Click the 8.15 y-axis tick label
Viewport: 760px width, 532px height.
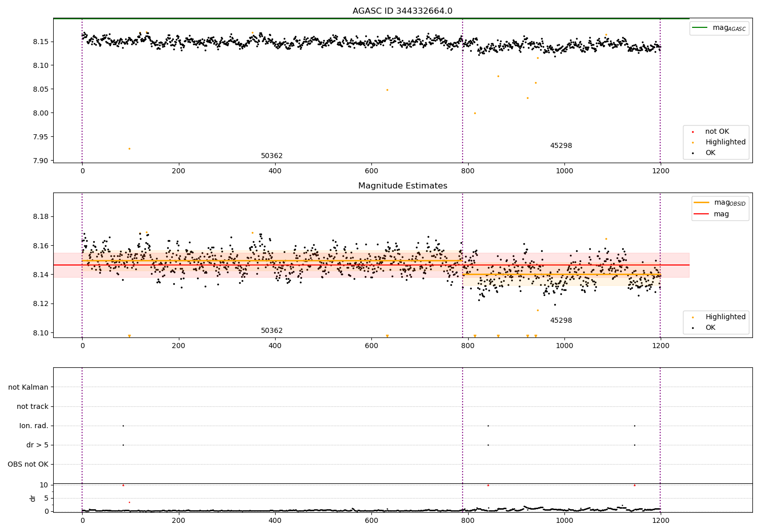point(40,42)
